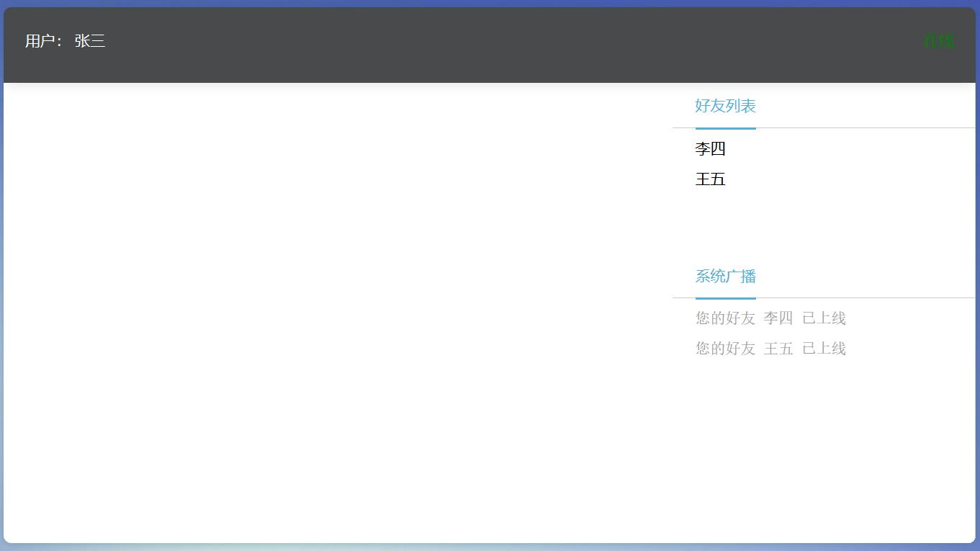The image size is (980, 551).
Task: Select friend 王五 in the friends list
Action: pos(711,179)
